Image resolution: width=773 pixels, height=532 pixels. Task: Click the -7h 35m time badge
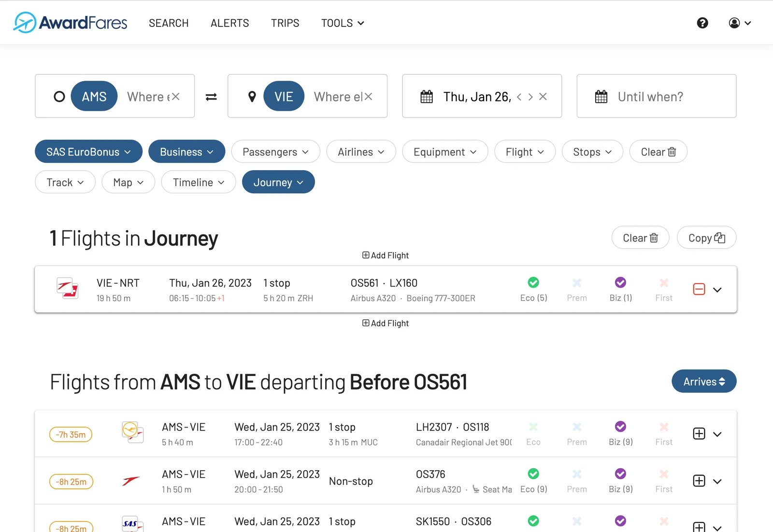click(71, 434)
